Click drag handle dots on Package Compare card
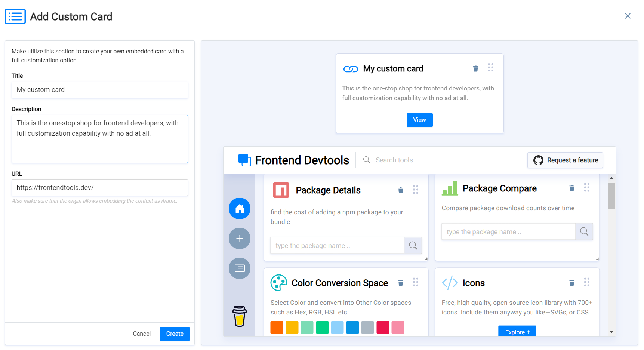 (587, 188)
